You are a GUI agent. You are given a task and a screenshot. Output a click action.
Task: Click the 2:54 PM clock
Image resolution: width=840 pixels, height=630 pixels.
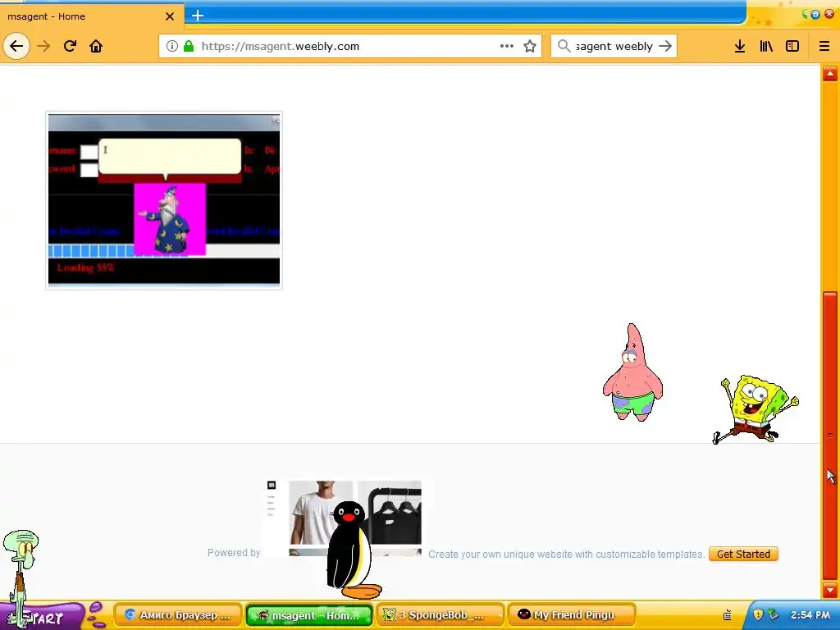point(810,615)
